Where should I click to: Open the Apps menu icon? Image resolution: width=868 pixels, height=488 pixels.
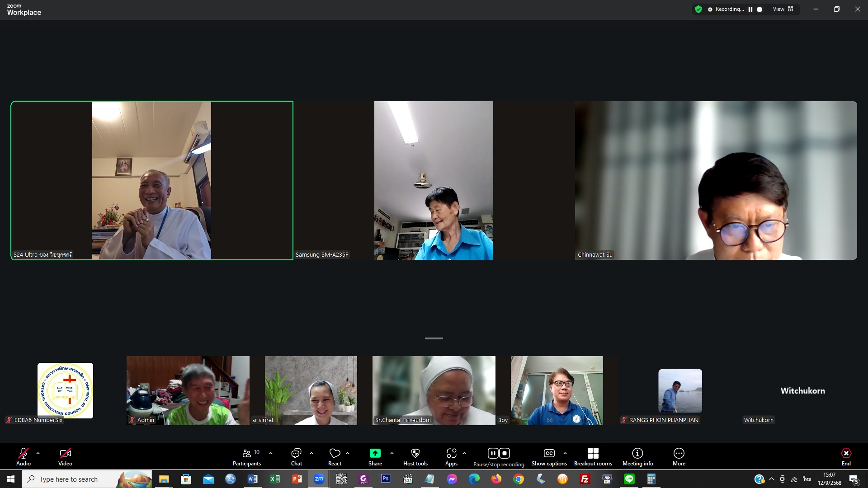point(451,453)
